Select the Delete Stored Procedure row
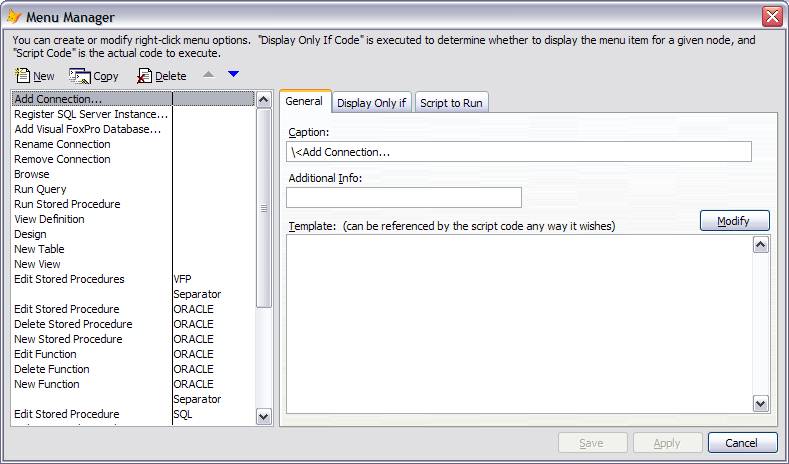Image resolution: width=789 pixels, height=464 pixels. pos(133,325)
